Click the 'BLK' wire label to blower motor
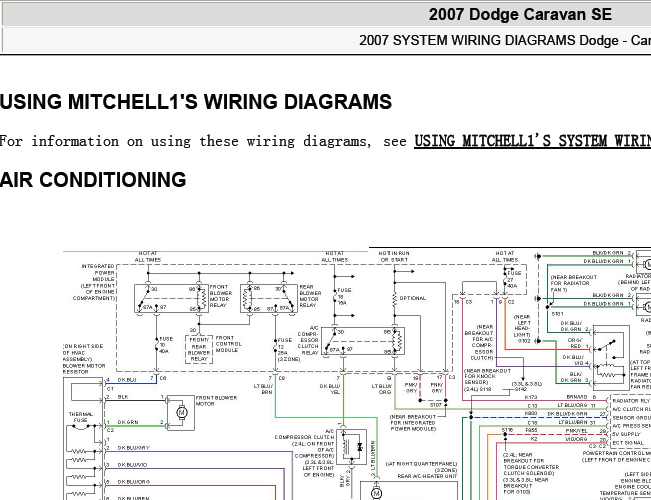Screen dimensions: 651x500 click(x=122, y=397)
